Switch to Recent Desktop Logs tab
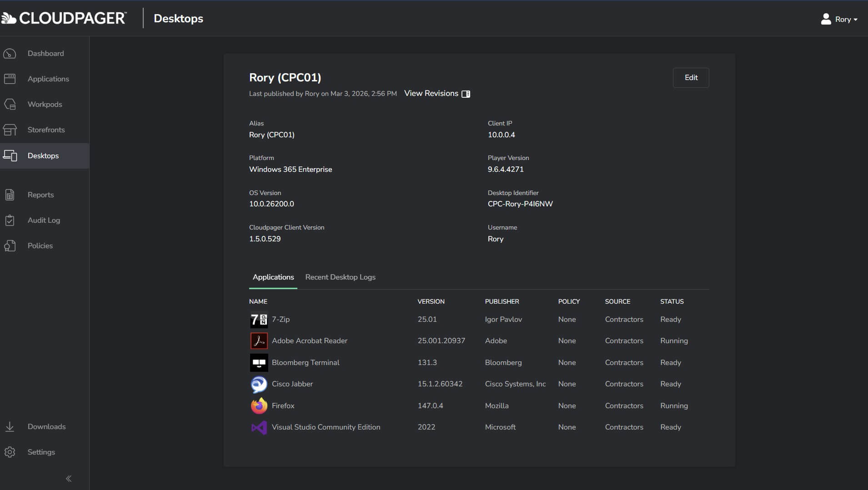 point(340,277)
